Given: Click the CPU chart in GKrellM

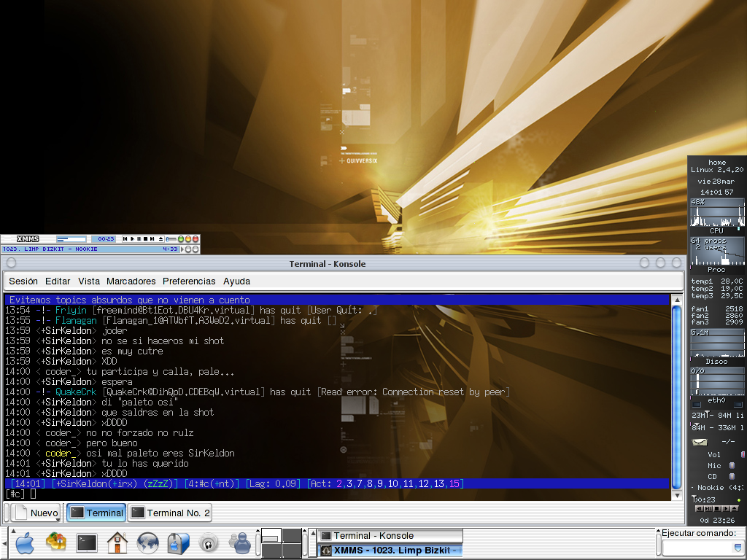Looking at the screenshot, I should 717,213.
